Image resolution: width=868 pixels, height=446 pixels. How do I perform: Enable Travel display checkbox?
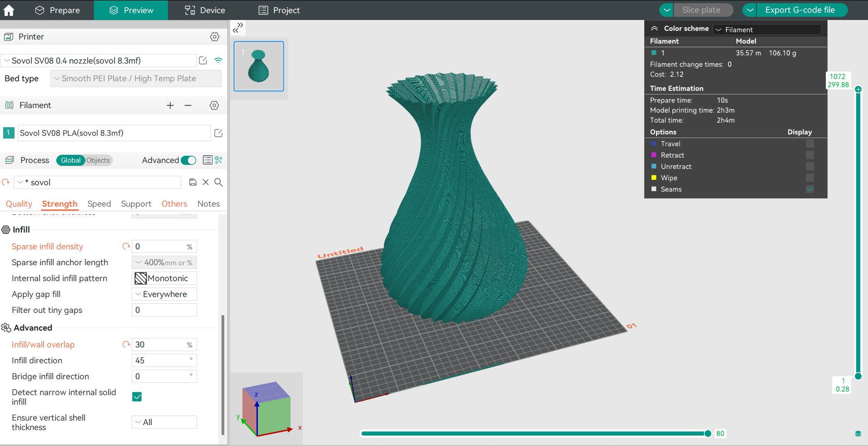pos(810,144)
